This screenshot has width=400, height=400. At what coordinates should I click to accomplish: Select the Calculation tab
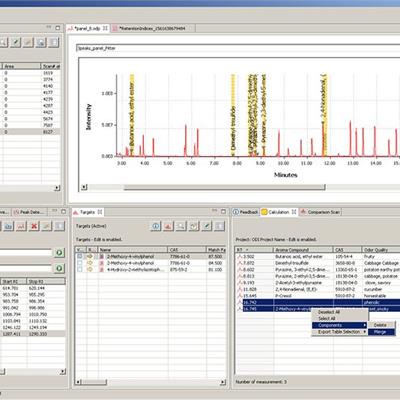(x=279, y=212)
